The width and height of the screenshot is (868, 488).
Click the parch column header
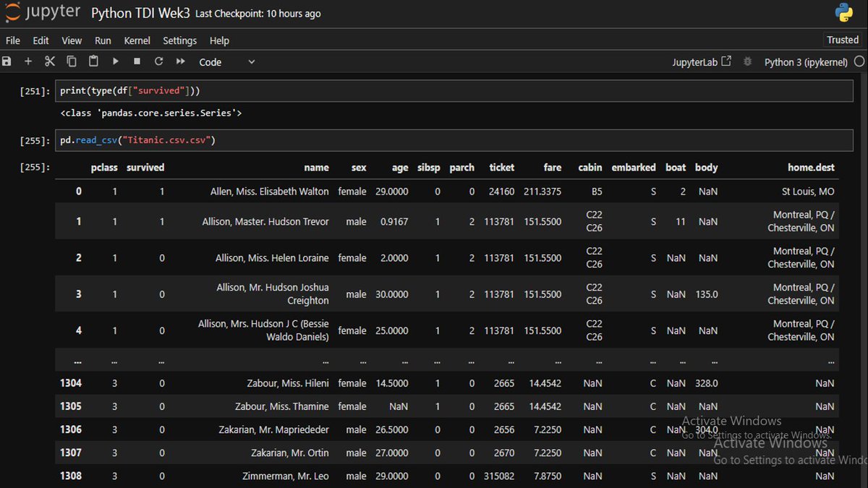(461, 167)
